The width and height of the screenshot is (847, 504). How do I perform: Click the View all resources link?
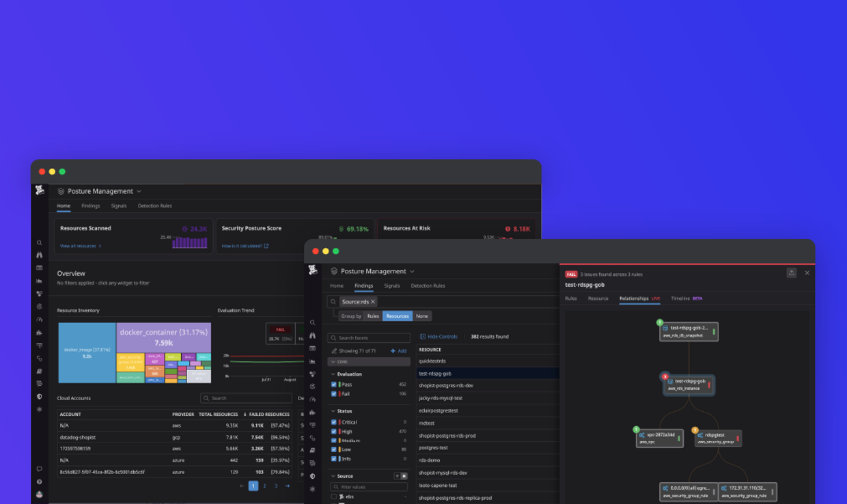80,246
